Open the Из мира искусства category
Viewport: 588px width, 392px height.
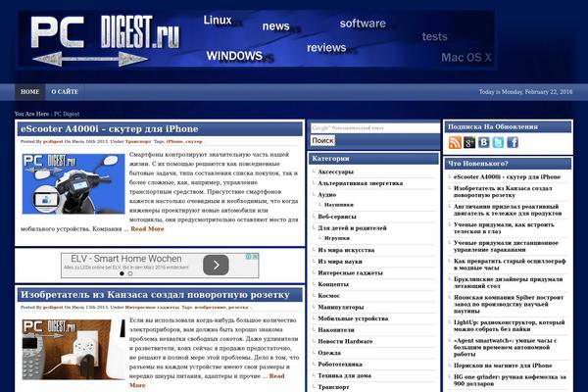tap(346, 250)
